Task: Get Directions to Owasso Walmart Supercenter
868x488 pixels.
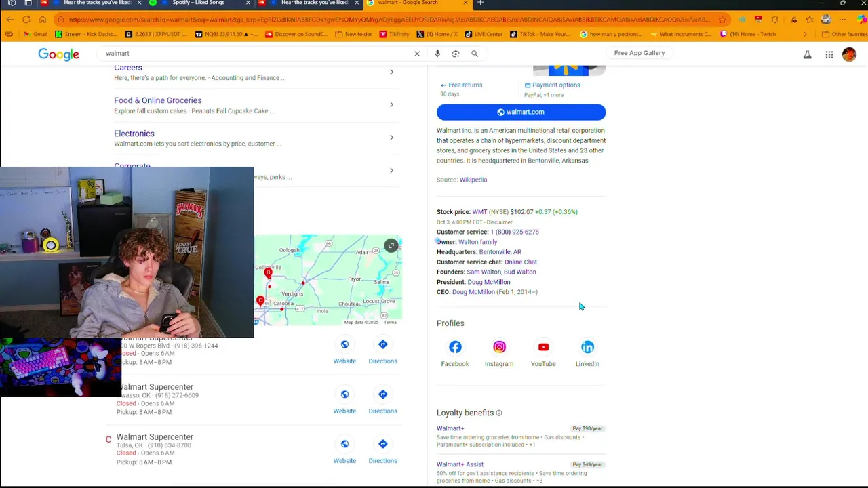Action: (383, 401)
